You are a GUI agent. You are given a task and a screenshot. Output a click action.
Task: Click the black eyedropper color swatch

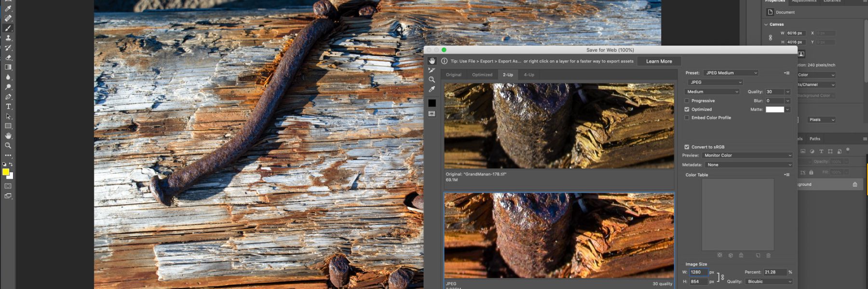click(x=432, y=103)
